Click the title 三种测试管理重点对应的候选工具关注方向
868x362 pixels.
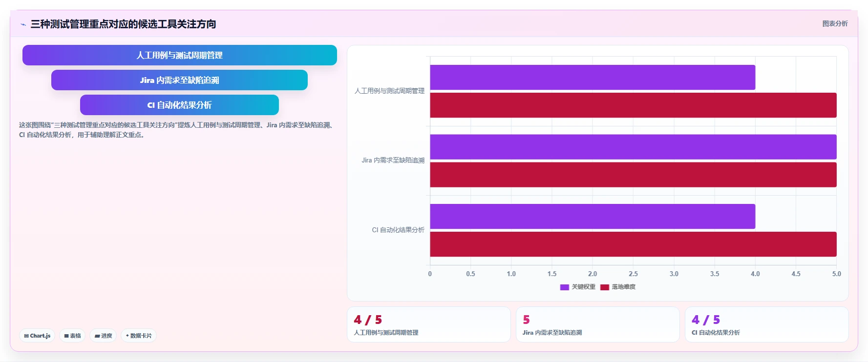[123, 24]
